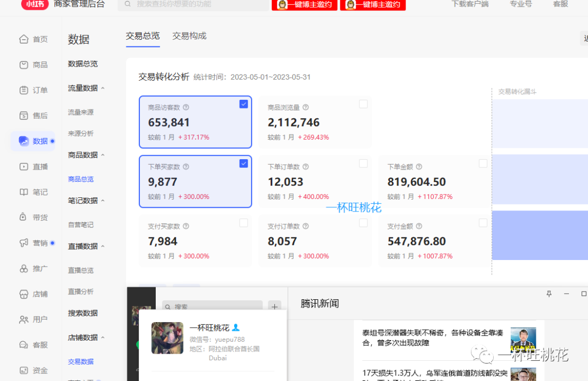Image resolution: width=588 pixels, height=381 pixels.
Task: Click the plus button beside WeChat search
Action: (274, 307)
